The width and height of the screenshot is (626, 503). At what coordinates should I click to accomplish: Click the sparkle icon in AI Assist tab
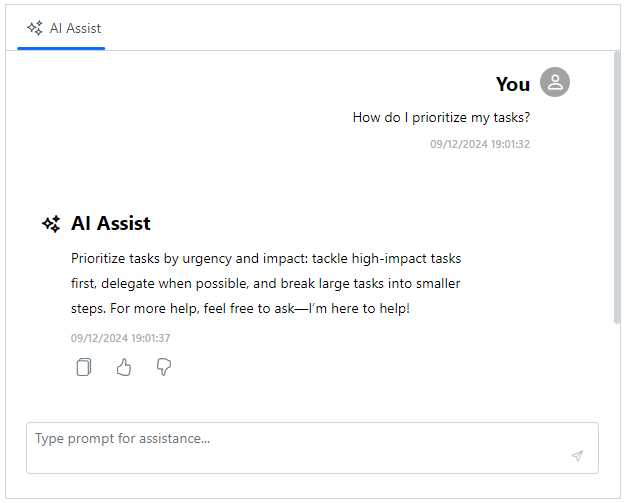coord(34,28)
